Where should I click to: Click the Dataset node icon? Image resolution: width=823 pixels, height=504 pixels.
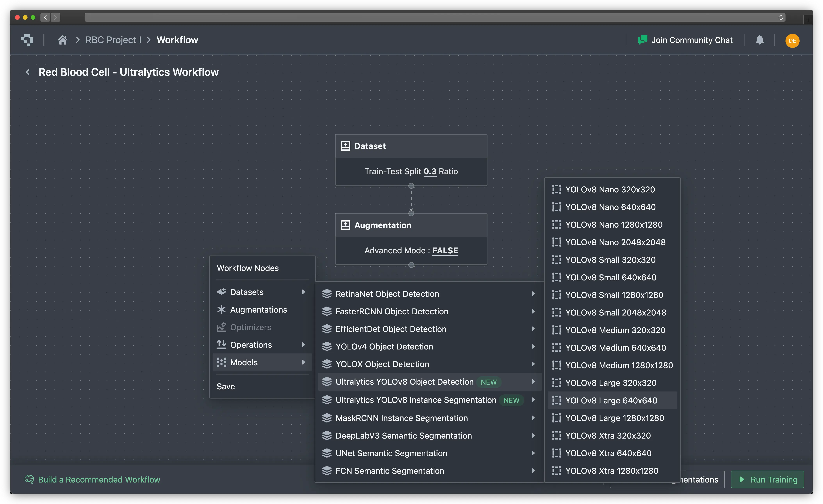[345, 146]
